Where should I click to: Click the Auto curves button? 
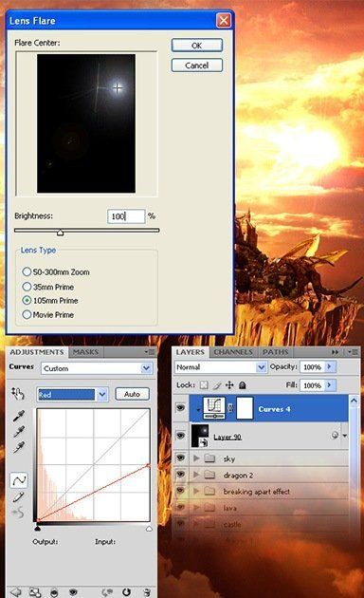point(132,394)
